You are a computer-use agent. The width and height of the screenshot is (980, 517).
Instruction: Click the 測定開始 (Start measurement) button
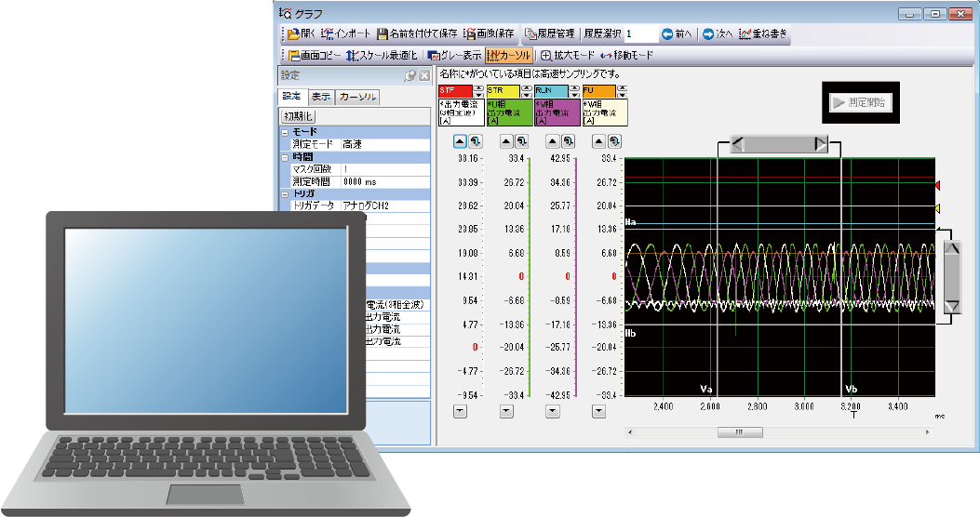(x=862, y=104)
